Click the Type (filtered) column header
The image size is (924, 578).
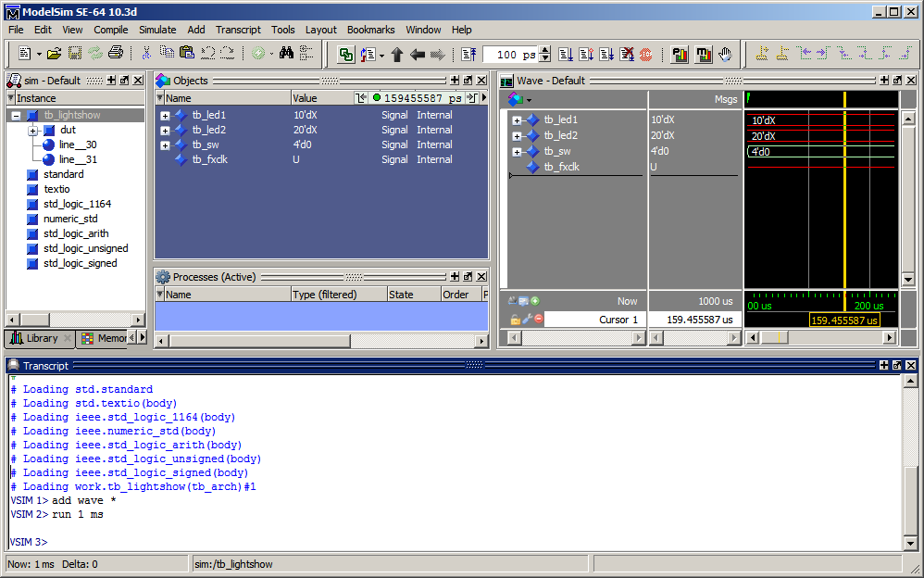[x=339, y=295]
